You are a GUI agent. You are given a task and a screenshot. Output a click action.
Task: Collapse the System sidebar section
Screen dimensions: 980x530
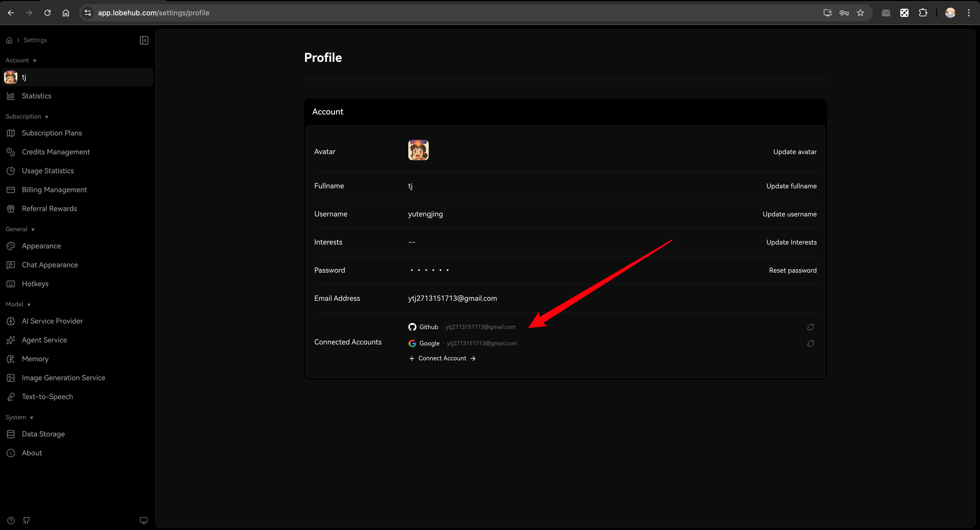19,417
